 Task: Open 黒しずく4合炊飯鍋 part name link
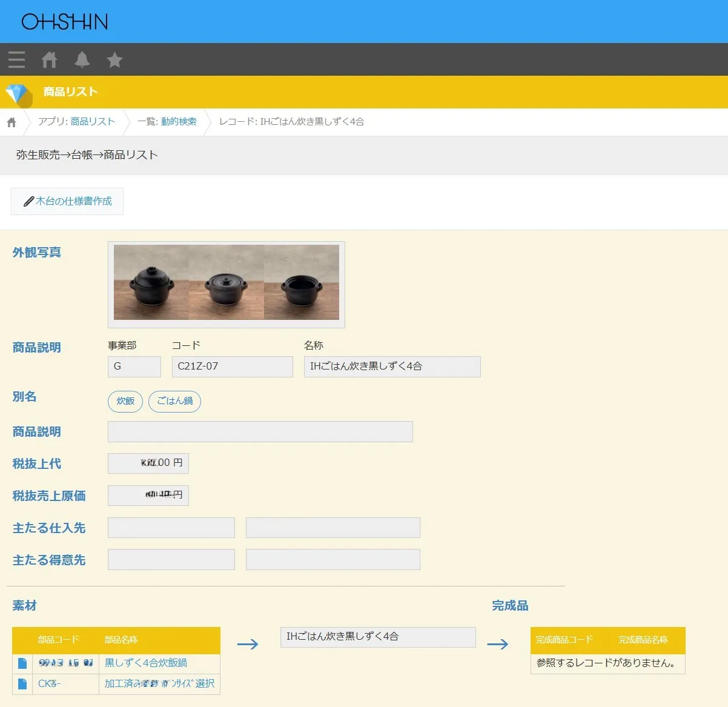pyautogui.click(x=145, y=663)
